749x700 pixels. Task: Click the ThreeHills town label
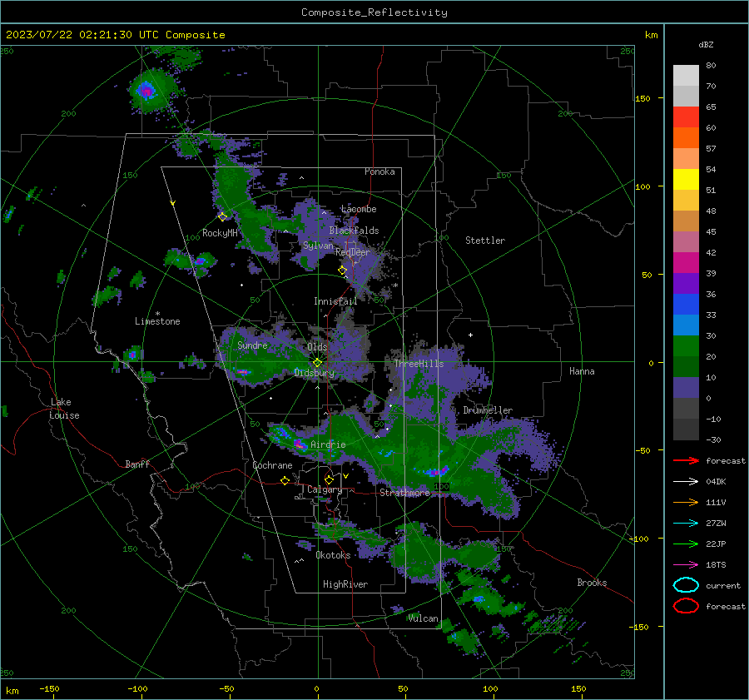[419, 364]
